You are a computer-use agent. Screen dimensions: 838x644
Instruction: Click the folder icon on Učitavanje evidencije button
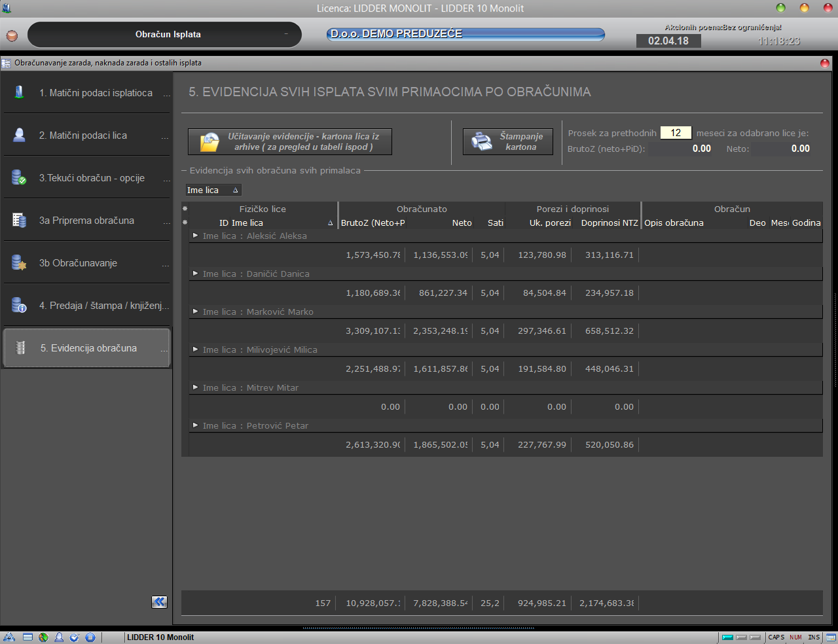point(209,141)
